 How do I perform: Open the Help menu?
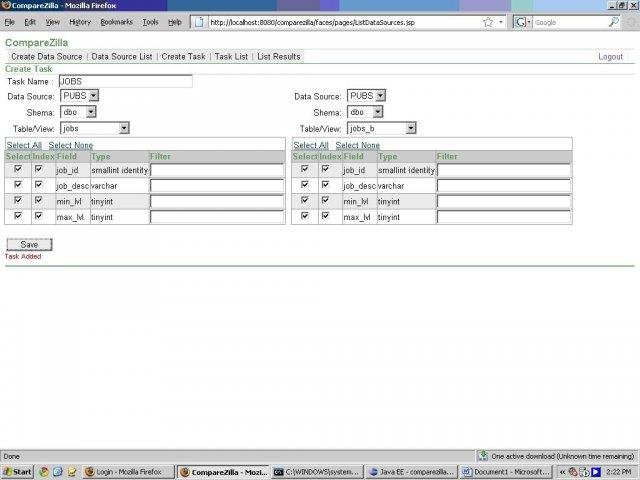pos(175,22)
